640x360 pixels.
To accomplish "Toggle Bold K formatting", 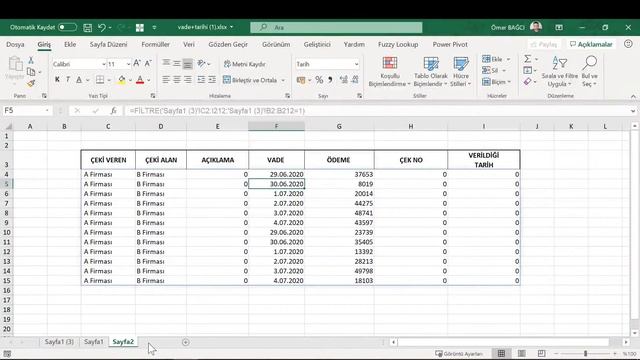I will tap(57, 80).
